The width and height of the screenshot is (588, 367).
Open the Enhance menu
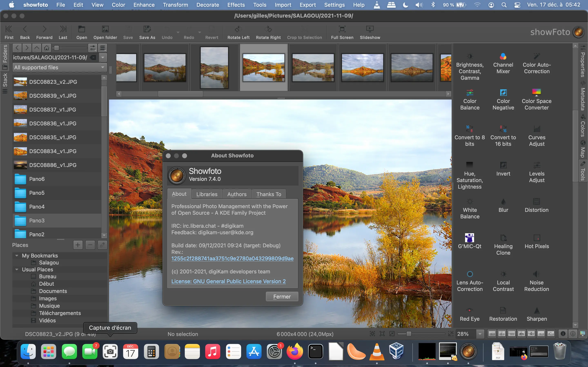click(144, 5)
